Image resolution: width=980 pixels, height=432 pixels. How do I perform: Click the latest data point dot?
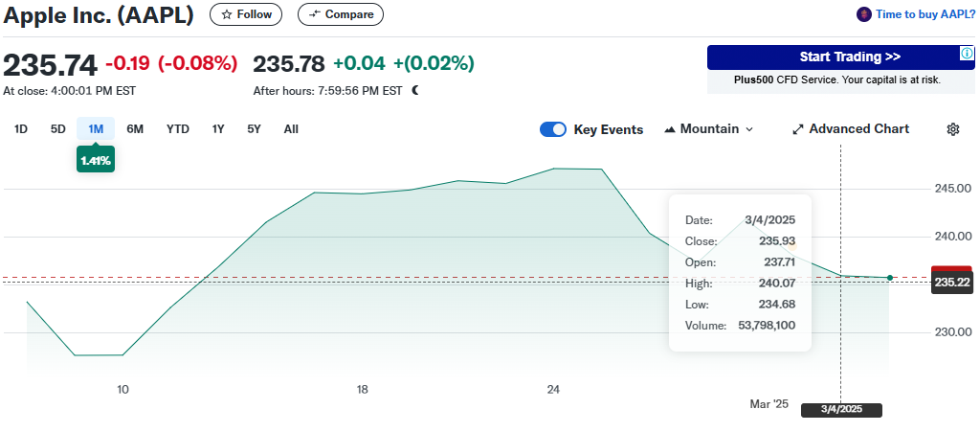[x=890, y=278]
